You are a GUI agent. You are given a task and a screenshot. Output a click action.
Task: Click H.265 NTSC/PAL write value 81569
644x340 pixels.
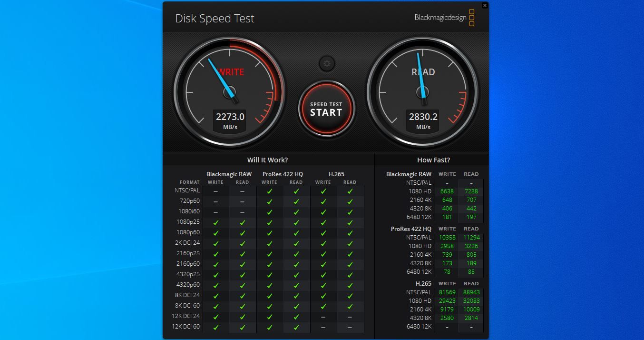point(447,292)
